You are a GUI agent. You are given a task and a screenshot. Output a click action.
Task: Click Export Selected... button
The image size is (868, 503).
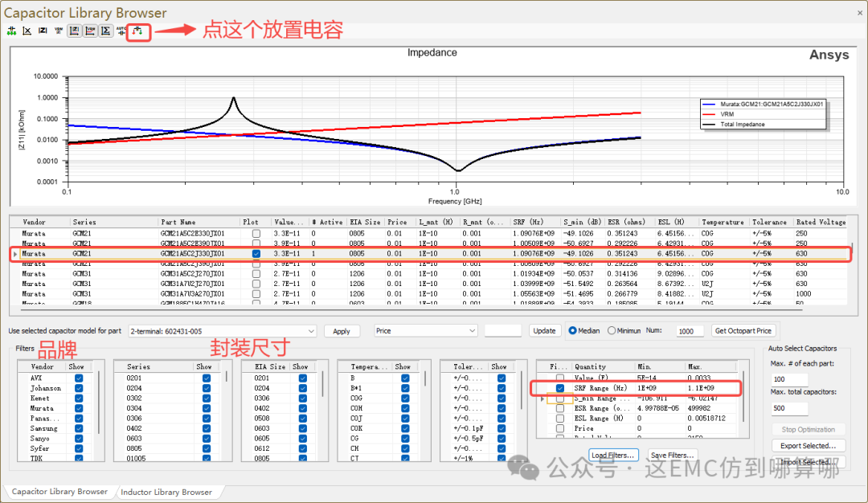pyautogui.click(x=808, y=445)
